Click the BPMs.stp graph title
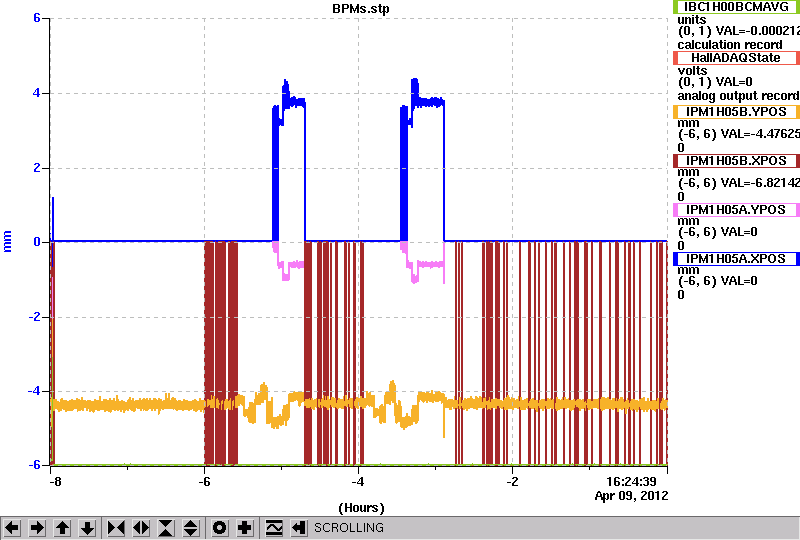The height and width of the screenshot is (540, 800). coord(360,9)
